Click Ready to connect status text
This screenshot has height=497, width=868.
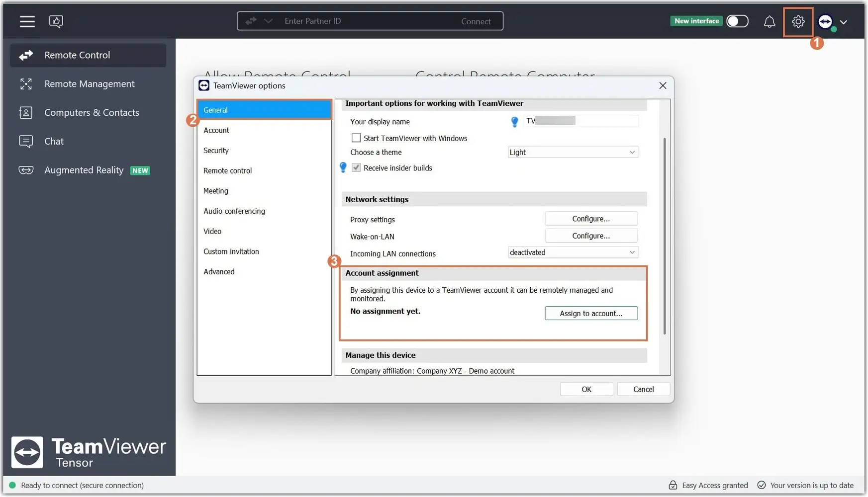coord(82,486)
